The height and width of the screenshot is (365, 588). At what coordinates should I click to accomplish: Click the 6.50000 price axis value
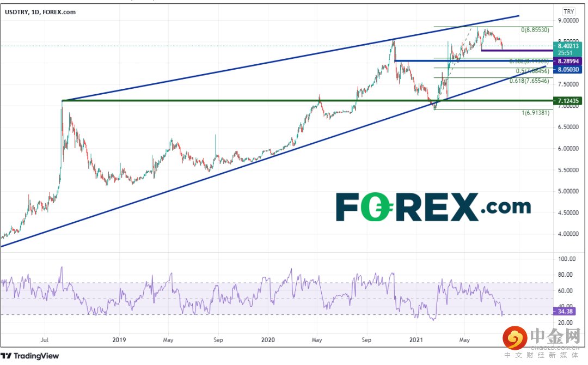pyautogui.click(x=568, y=127)
